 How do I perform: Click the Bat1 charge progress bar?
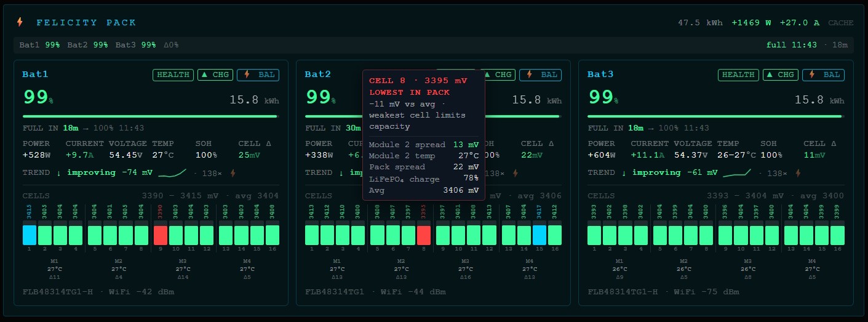(x=151, y=116)
